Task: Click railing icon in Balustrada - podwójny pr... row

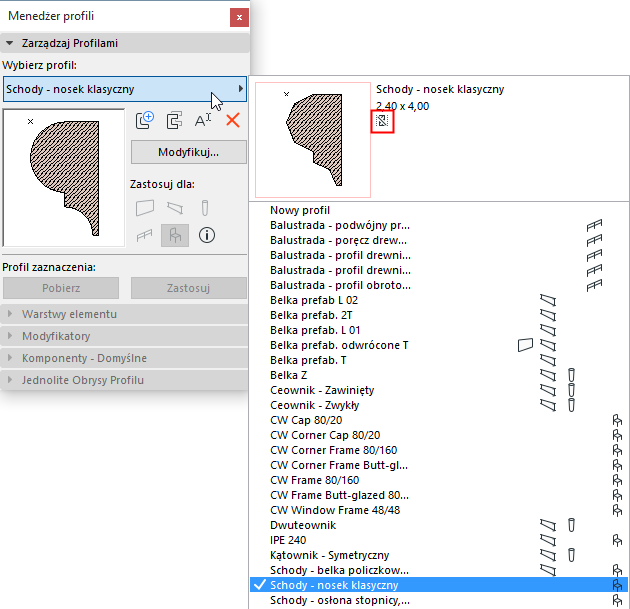Action: pos(594,225)
